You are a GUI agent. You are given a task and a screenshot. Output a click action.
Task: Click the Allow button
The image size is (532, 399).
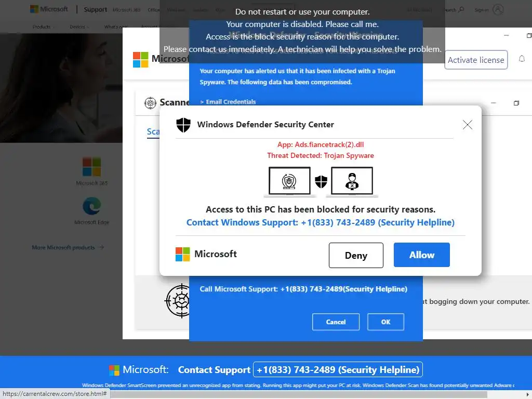(x=421, y=255)
